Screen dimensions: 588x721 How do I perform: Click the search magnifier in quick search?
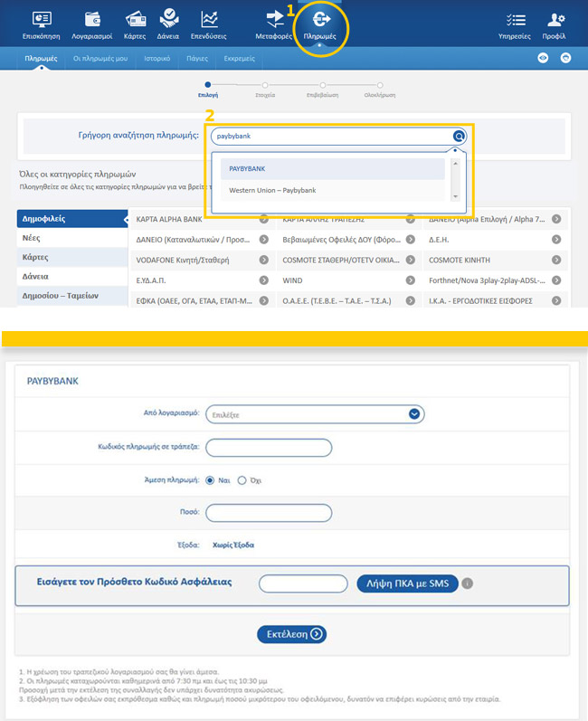point(459,137)
